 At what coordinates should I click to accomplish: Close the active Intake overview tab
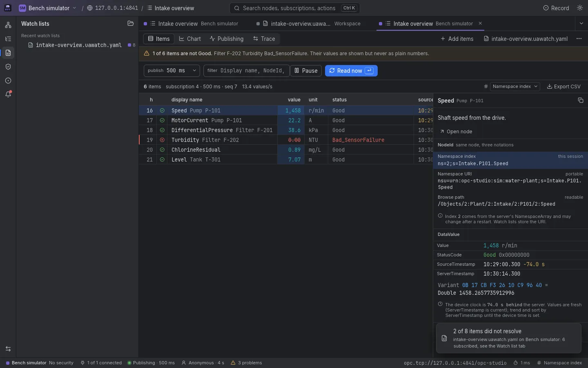point(480,24)
